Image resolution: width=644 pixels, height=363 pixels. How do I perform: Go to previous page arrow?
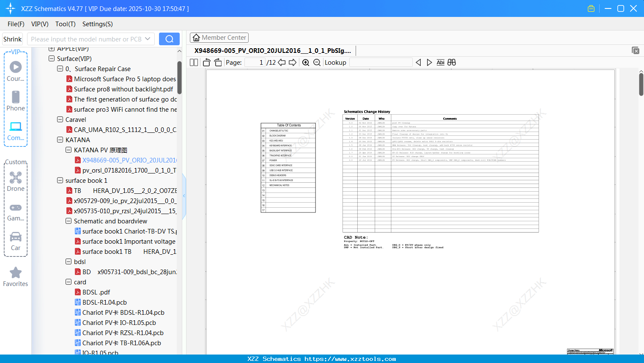coord(282,62)
